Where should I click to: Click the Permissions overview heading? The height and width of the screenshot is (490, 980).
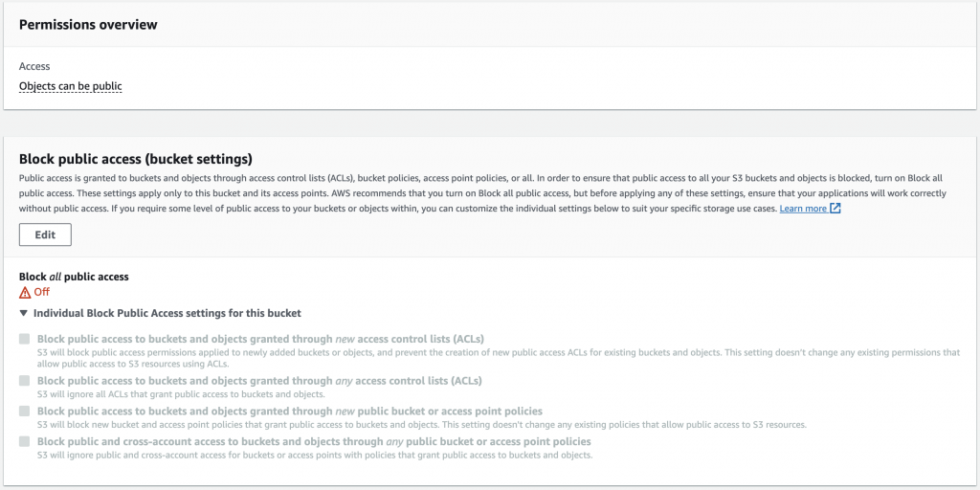(88, 24)
